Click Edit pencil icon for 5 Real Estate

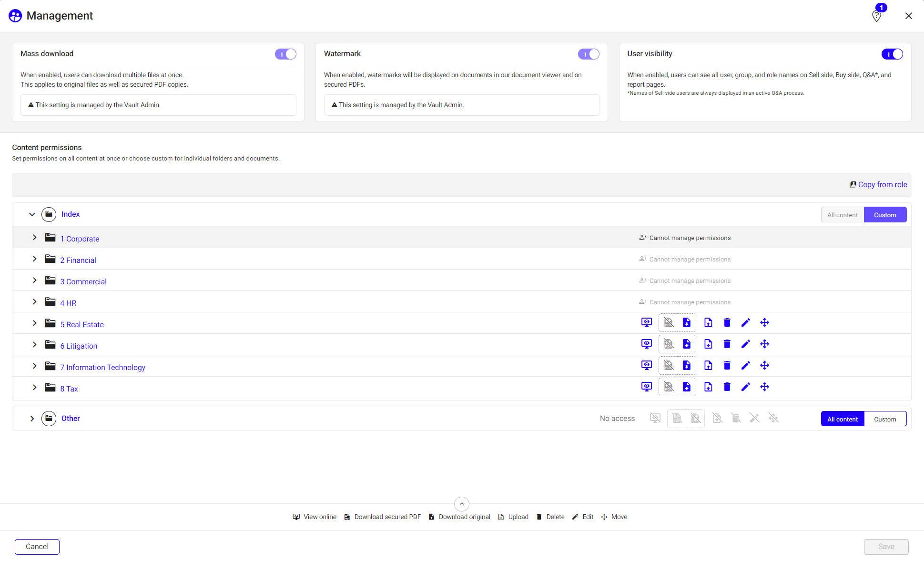click(x=745, y=322)
